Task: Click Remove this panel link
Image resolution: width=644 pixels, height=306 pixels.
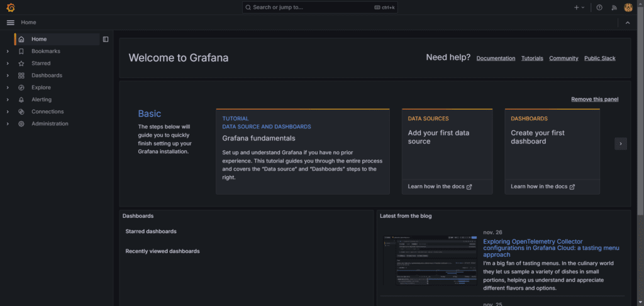Action: (595, 99)
